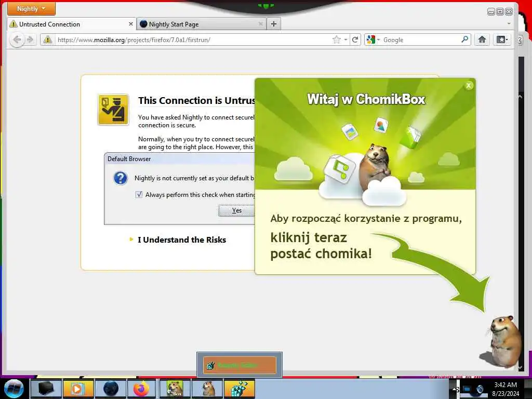Click the untrusted connection policeman icon
532x399 pixels.
[x=113, y=110]
